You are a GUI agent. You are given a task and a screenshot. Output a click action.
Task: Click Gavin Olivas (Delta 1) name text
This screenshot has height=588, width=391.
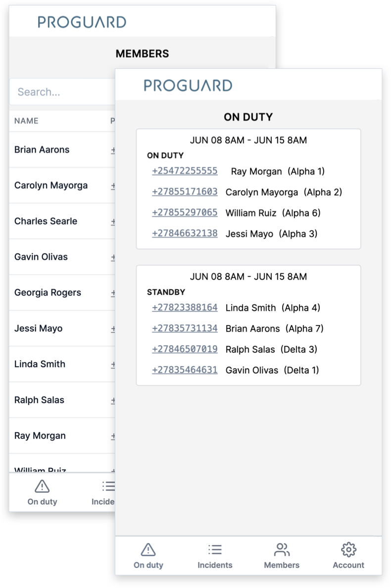(x=272, y=371)
